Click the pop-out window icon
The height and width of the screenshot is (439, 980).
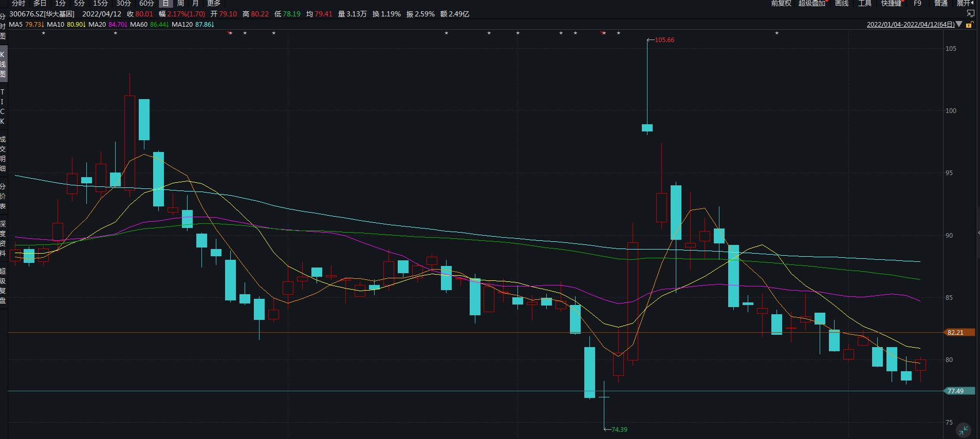971,13
